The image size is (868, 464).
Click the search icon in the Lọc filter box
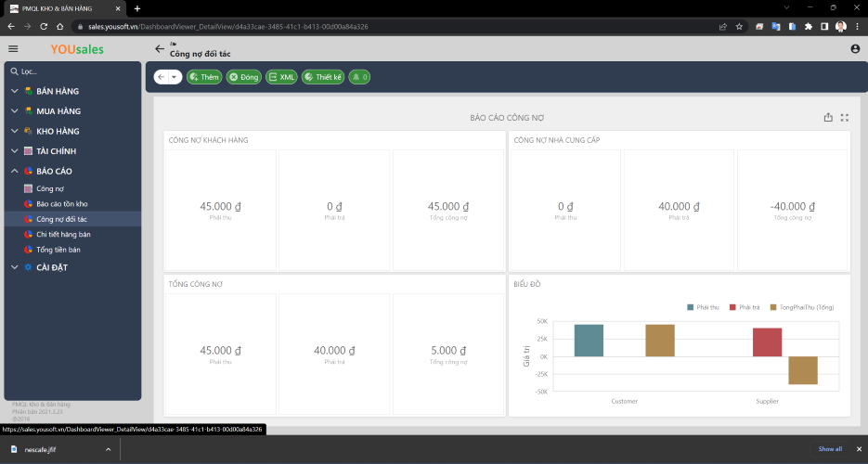tap(15, 71)
